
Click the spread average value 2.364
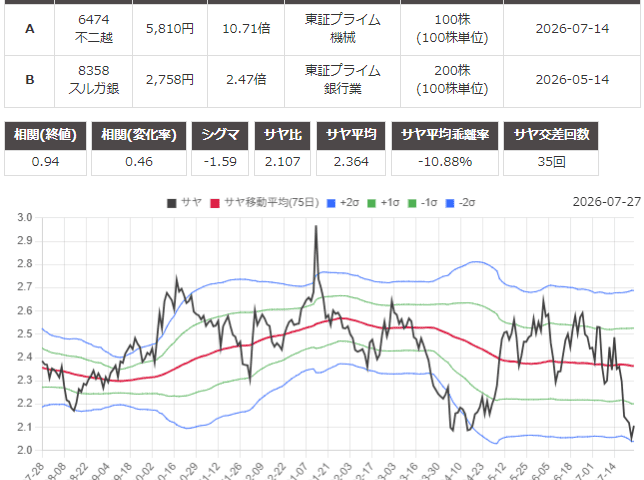pos(351,162)
